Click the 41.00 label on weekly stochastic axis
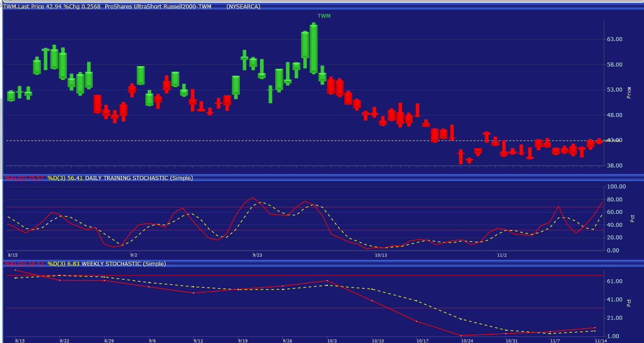 (x=615, y=300)
